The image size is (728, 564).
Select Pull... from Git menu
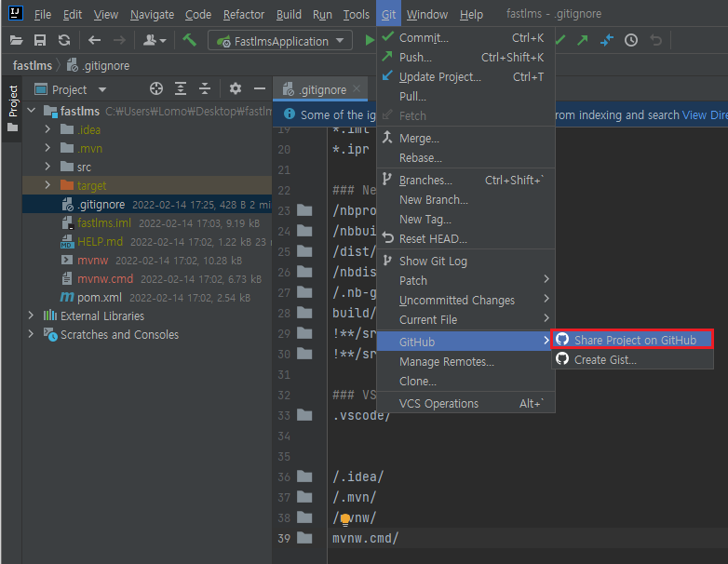[465, 96]
